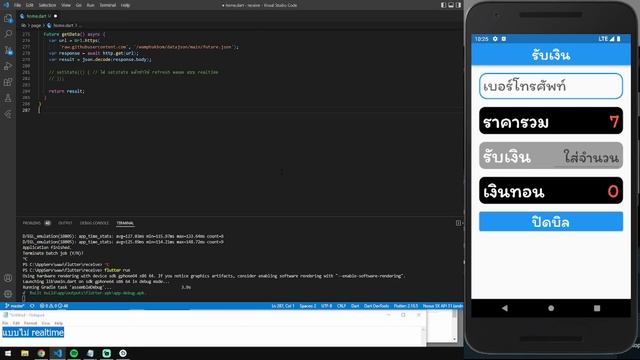Open File Explorer from the taskbar
This screenshot has width=640, height=360.
25,353
